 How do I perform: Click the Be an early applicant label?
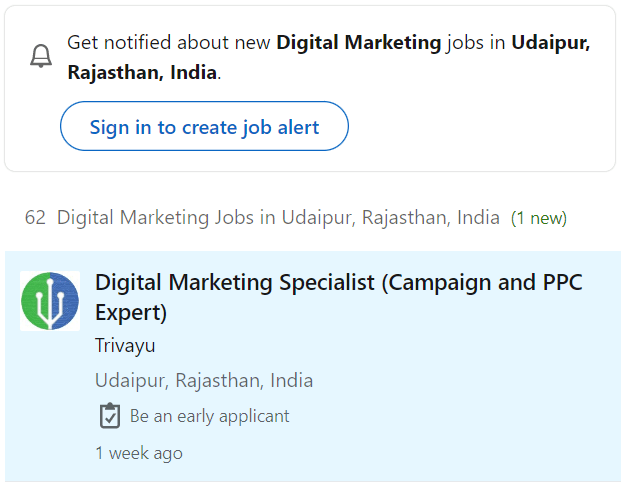click(x=209, y=416)
